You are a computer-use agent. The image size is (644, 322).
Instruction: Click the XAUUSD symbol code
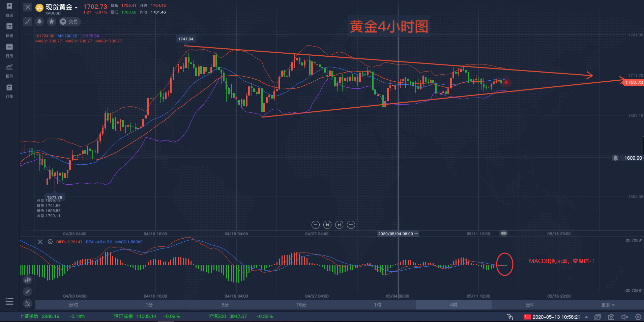[53, 13]
